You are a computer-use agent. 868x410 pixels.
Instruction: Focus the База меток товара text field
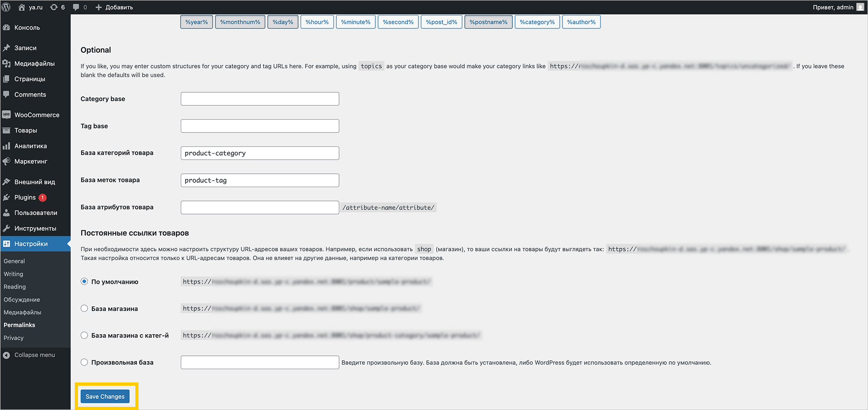coord(260,180)
